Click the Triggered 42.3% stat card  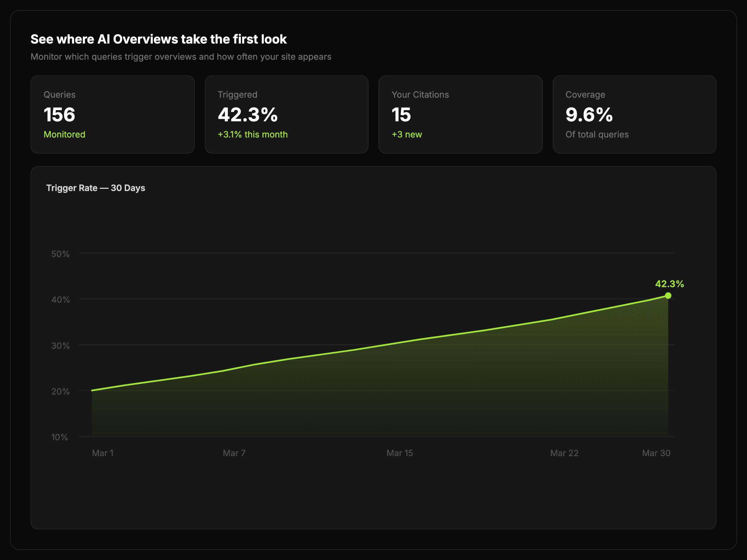click(286, 114)
